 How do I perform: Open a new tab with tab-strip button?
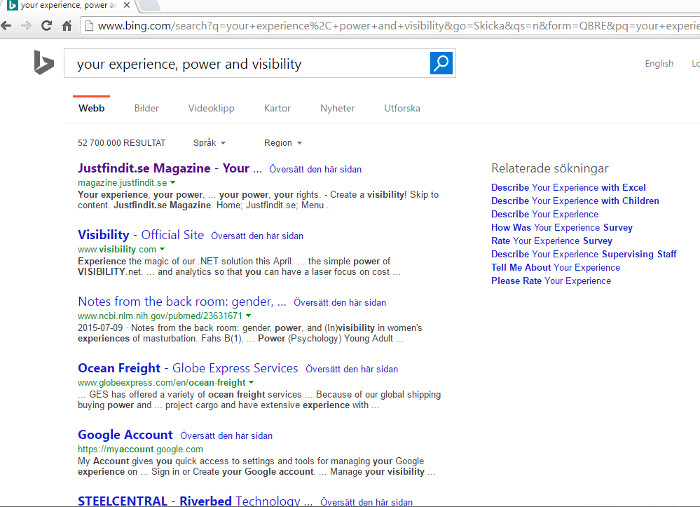coord(149,5)
